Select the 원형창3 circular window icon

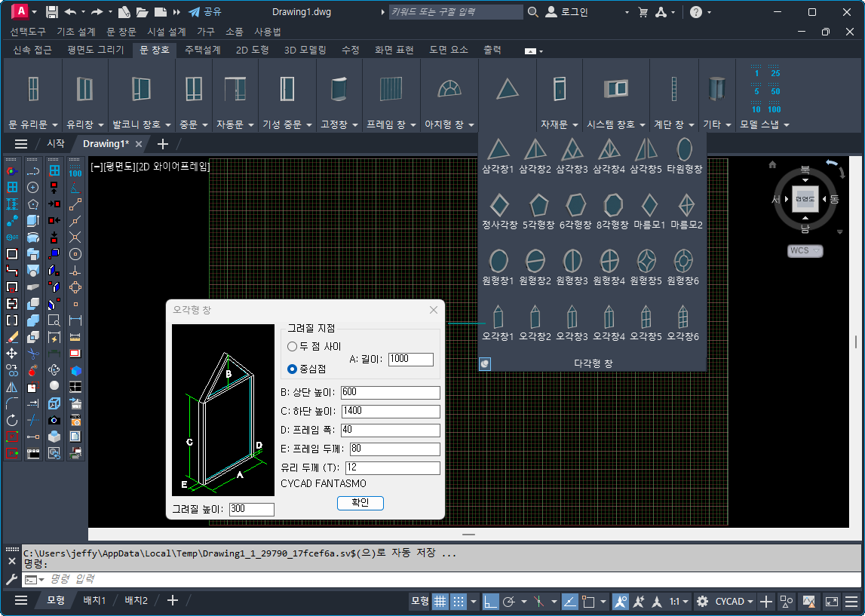(572, 261)
